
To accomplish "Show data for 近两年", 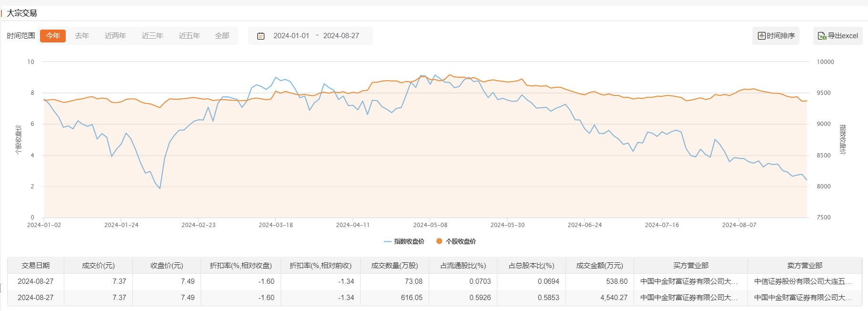I will pyautogui.click(x=115, y=36).
